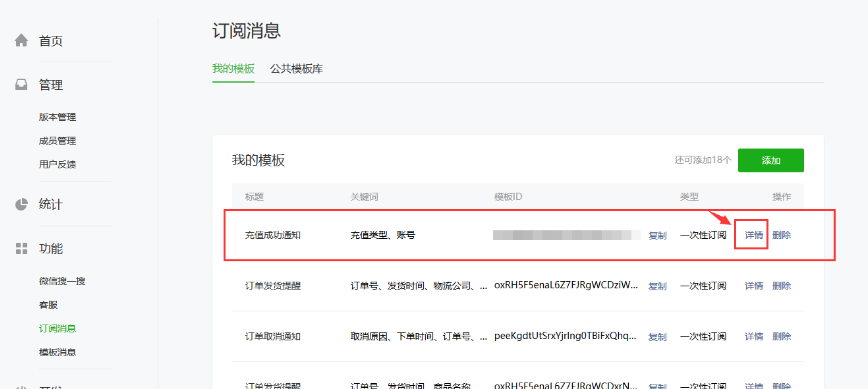Click the 模板ID column header
The height and width of the screenshot is (389, 868).
point(508,197)
